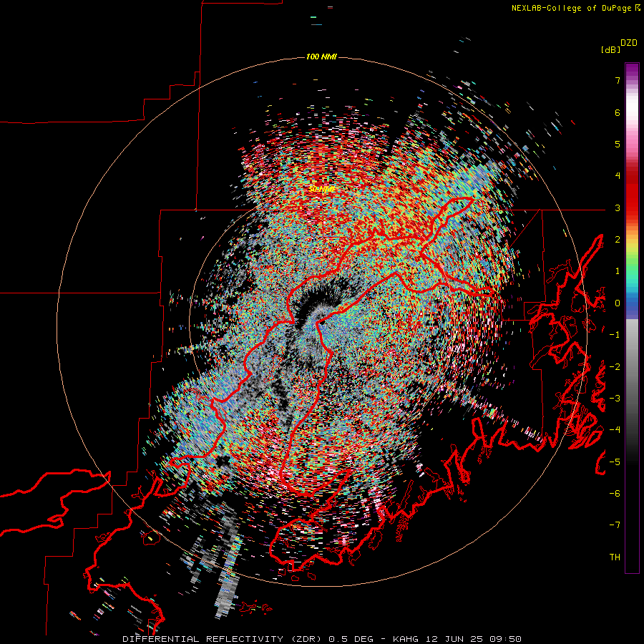Viewport: 644px width, 644px height.
Task: Click the -7 dB scale label
Action: (x=615, y=525)
